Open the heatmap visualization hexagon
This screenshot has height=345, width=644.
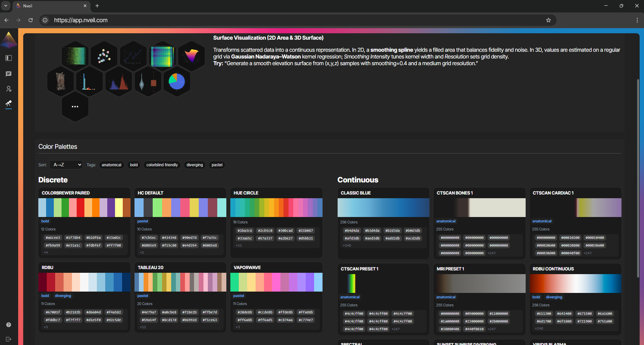[x=162, y=56]
